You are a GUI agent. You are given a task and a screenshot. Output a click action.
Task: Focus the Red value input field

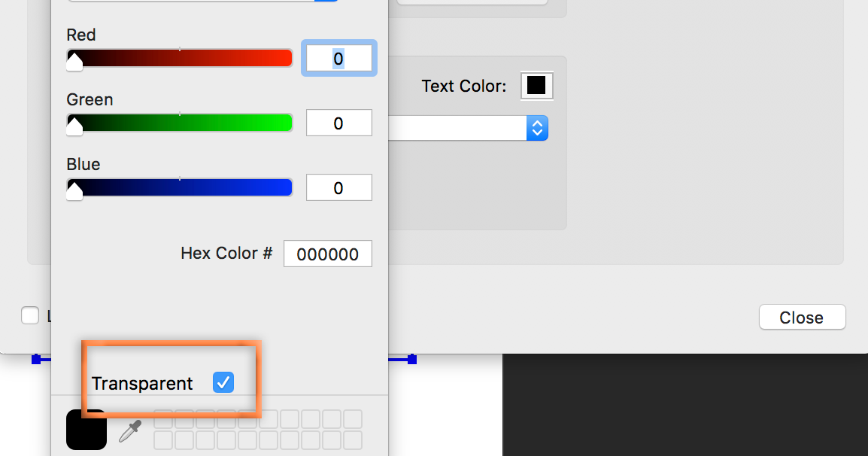pyautogui.click(x=338, y=58)
